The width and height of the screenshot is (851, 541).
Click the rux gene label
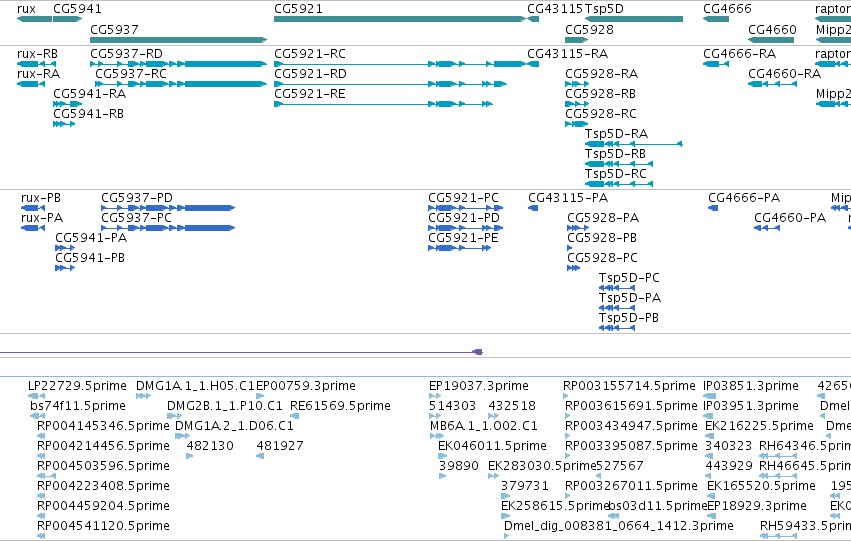(26, 9)
